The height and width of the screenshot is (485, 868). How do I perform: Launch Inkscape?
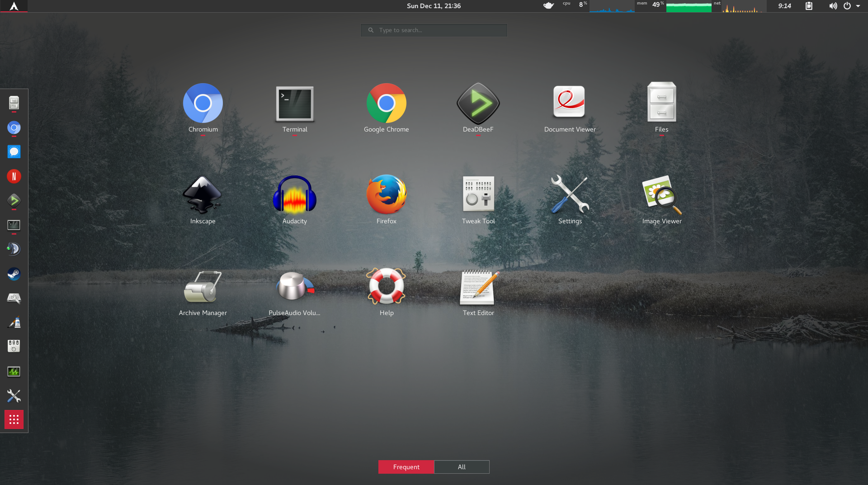point(203,200)
